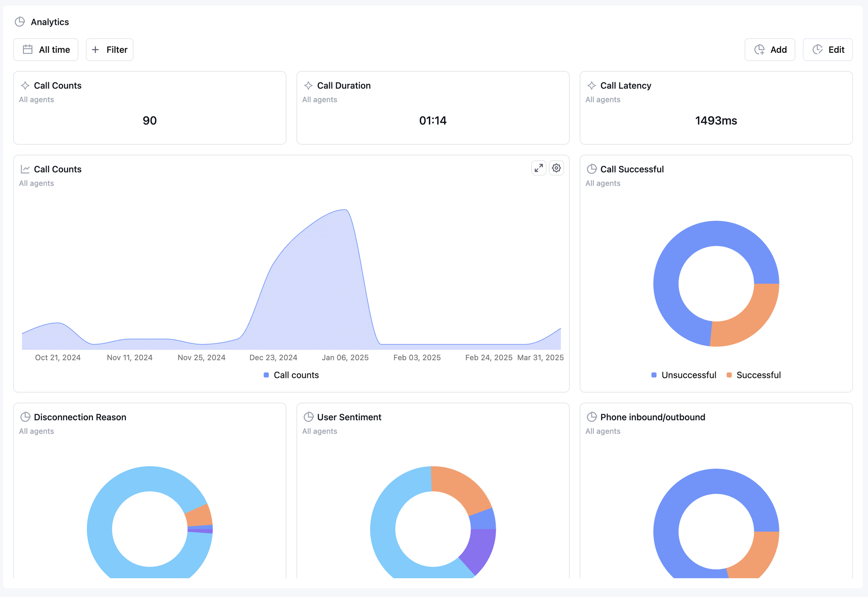
Task: Click the chart peak near Jan 06, 2025
Action: tap(346, 210)
